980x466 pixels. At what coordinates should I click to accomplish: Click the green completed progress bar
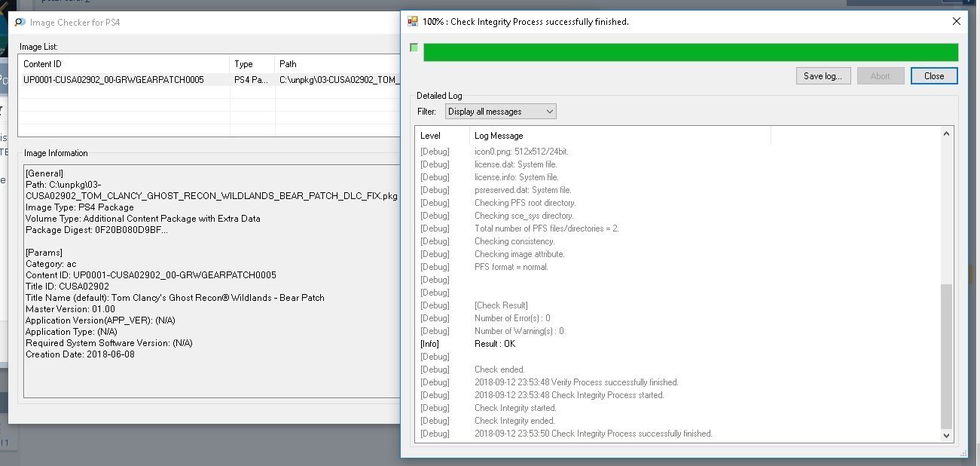coord(691,52)
